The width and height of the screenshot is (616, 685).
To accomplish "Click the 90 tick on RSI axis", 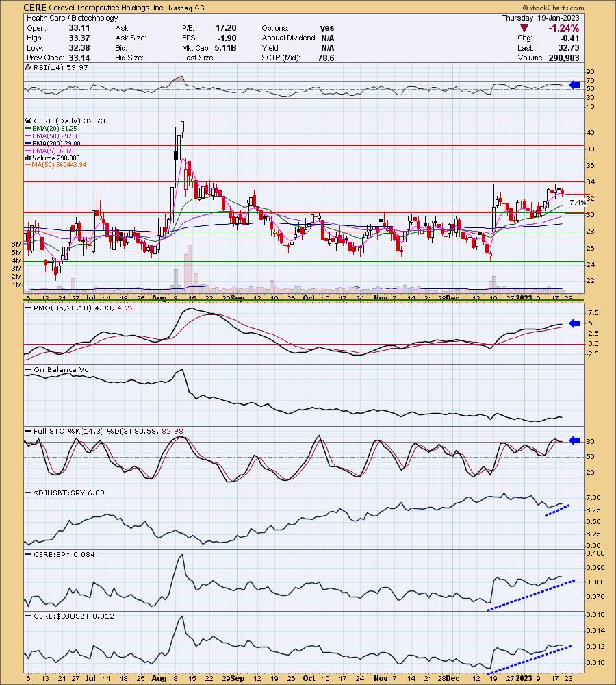I will [590, 72].
